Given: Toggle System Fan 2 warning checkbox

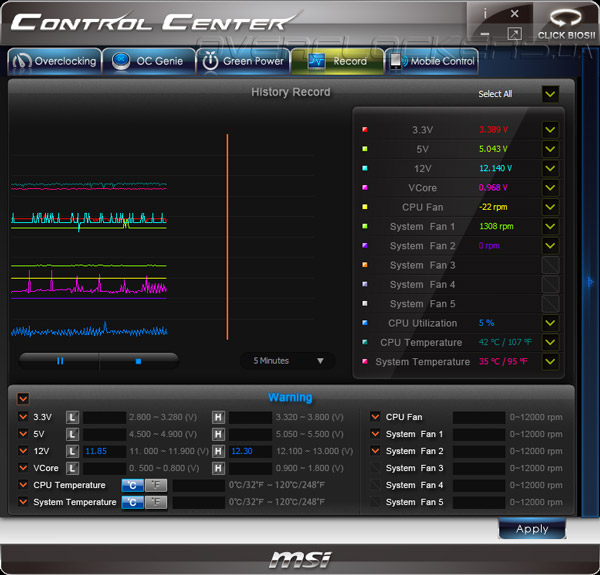Looking at the screenshot, I should pyautogui.click(x=375, y=451).
